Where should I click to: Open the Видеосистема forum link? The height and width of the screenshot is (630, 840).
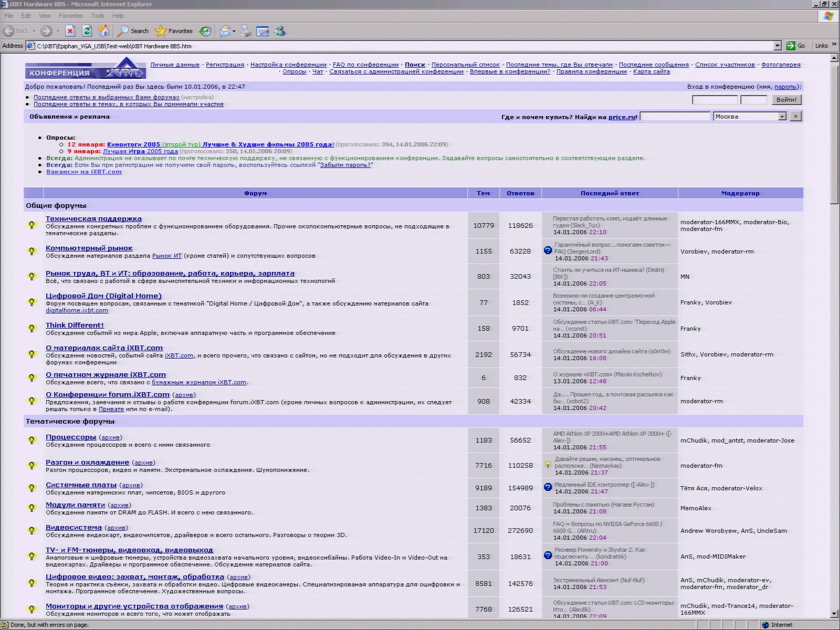tap(73, 528)
